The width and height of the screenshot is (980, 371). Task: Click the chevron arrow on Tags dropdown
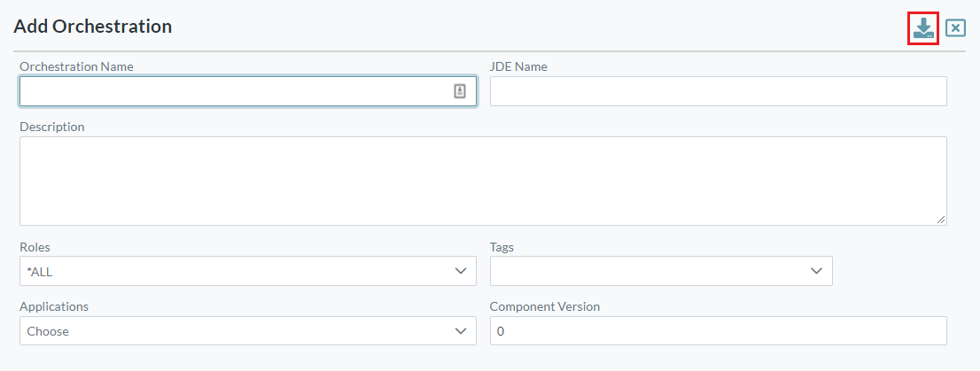pyautogui.click(x=816, y=271)
